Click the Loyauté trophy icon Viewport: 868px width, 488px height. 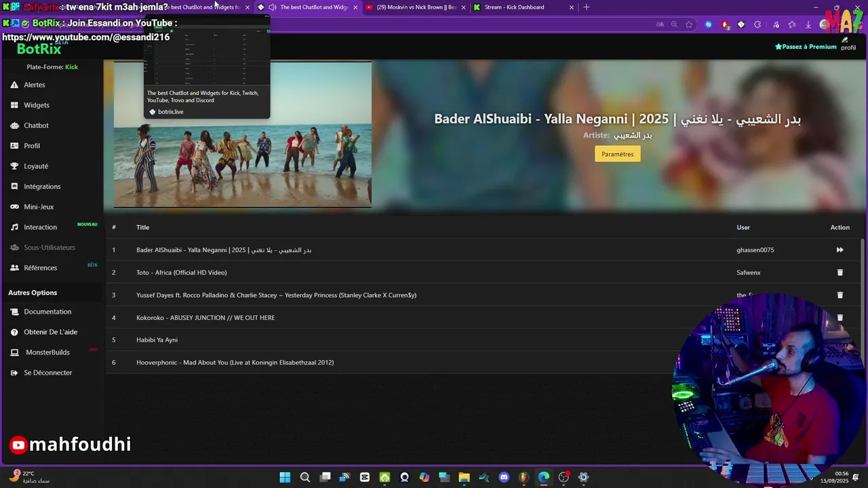[x=14, y=166]
